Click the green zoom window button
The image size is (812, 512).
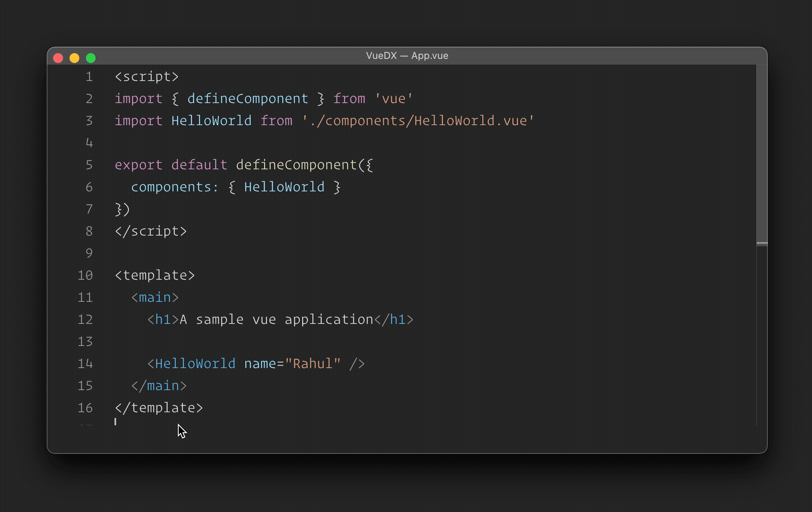[91, 58]
